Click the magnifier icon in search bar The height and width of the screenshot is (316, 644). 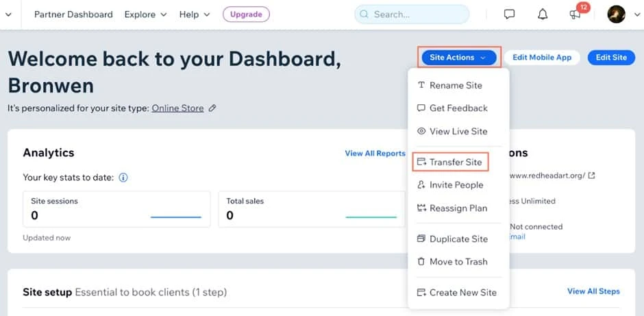coord(364,14)
